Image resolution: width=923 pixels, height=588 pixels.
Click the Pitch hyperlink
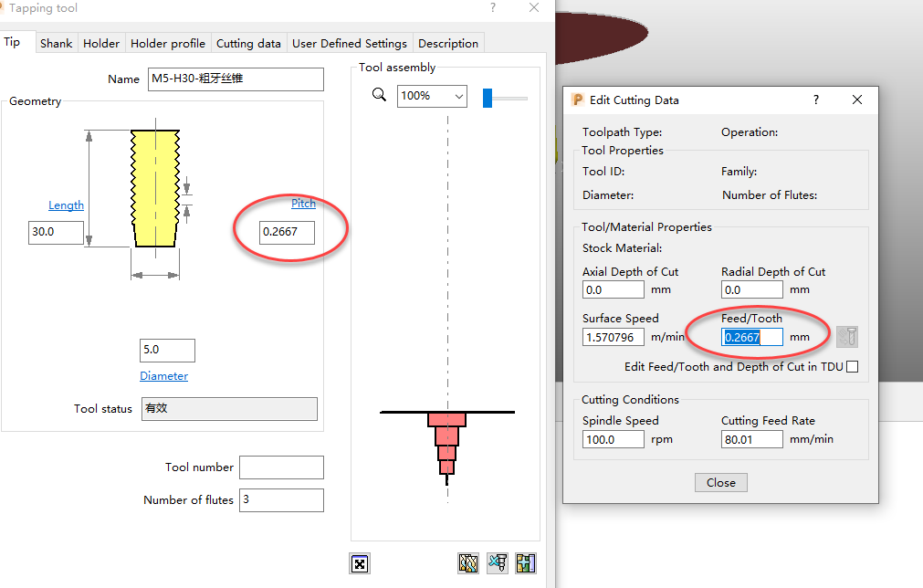coord(303,203)
